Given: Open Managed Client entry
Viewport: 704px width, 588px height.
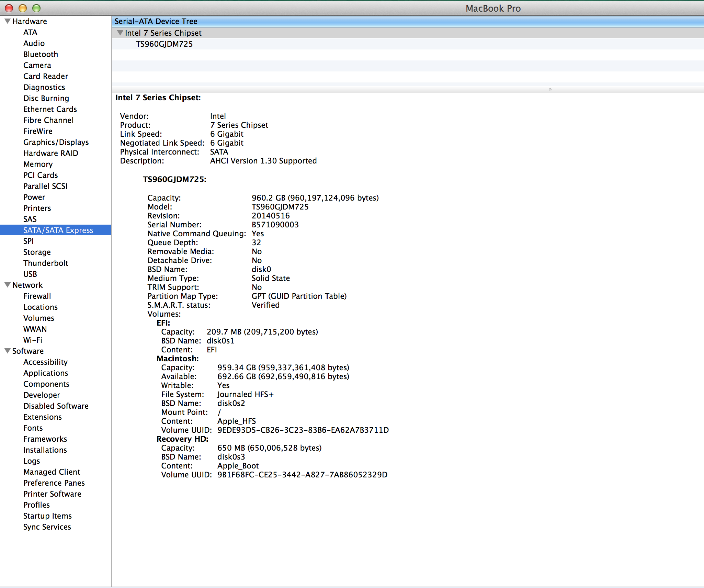Looking at the screenshot, I should point(52,472).
